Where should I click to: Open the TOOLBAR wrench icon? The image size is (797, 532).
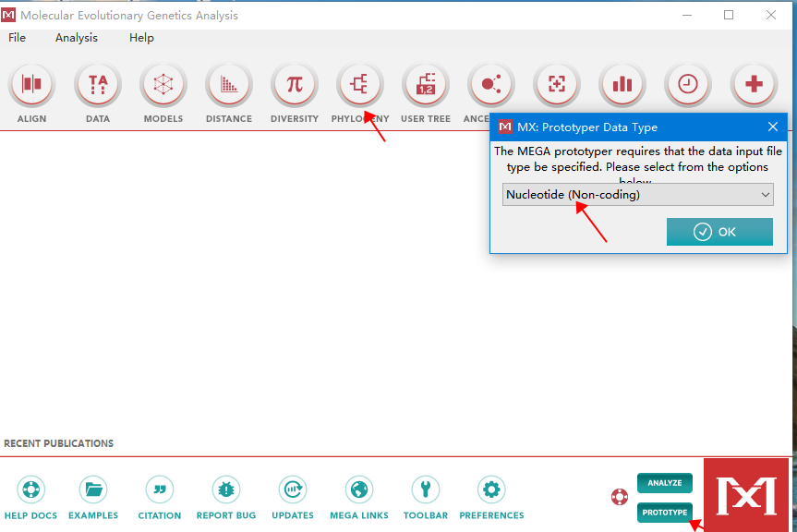coord(426,490)
